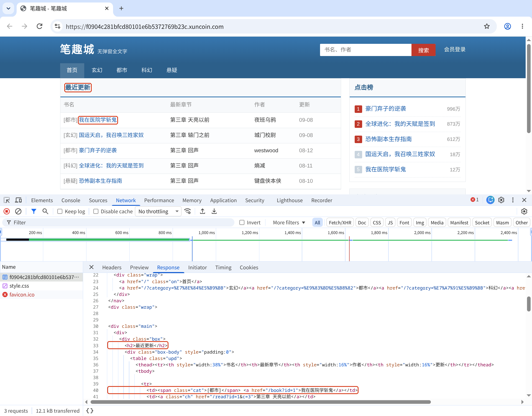Screen dimensions: 532x416
Task: Pretty print response with braces icon
Action: pos(90,411)
